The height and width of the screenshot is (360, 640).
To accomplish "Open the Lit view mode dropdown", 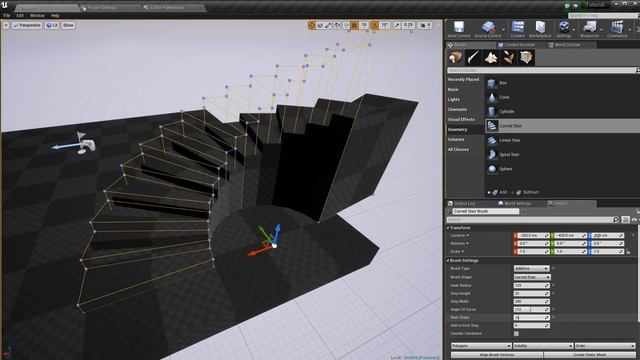I will 52,25.
